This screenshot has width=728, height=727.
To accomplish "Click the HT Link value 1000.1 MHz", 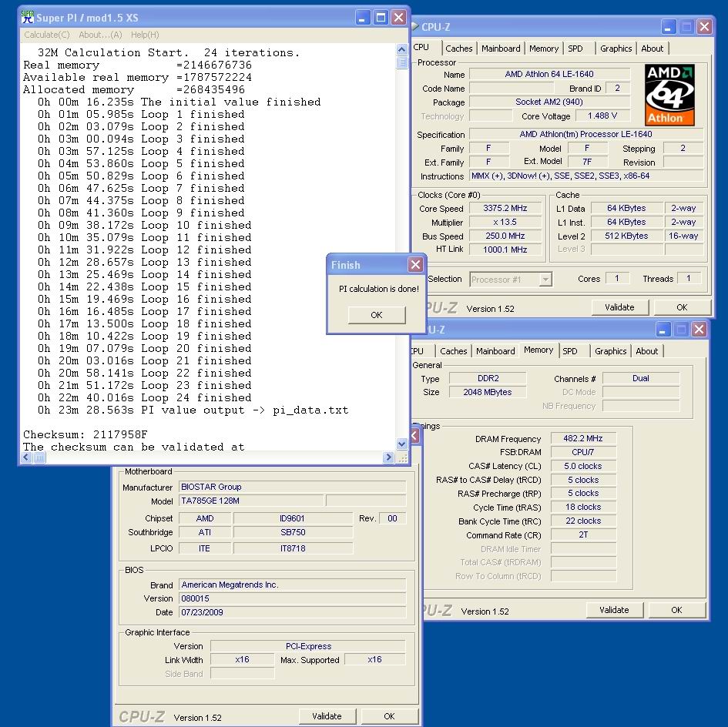I will [505, 250].
